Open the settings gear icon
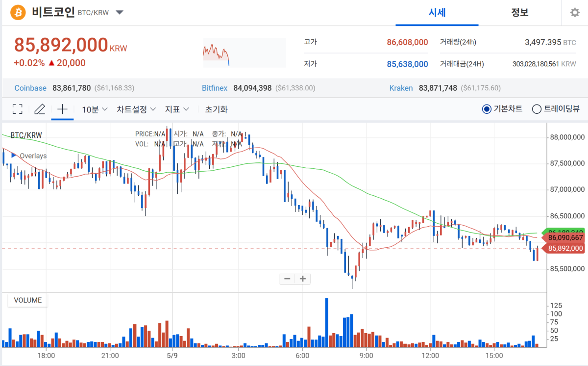This screenshot has width=588, height=366. point(574,12)
